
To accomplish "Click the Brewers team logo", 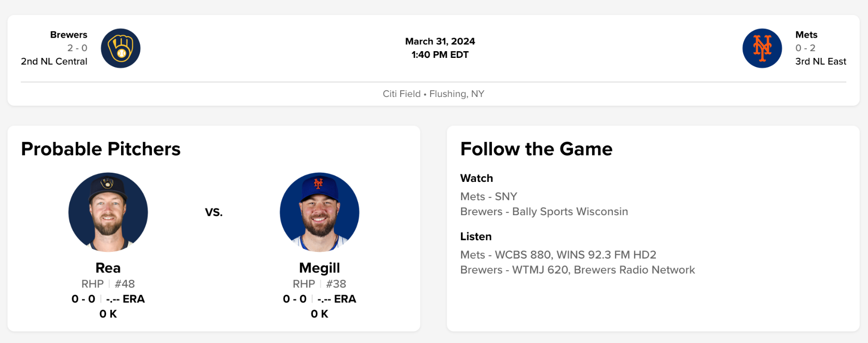I will click(x=121, y=48).
